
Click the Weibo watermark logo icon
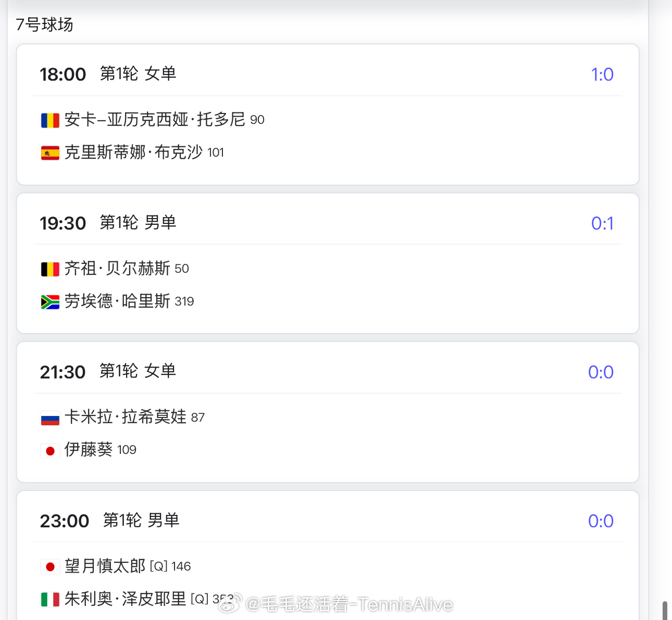pos(230,604)
